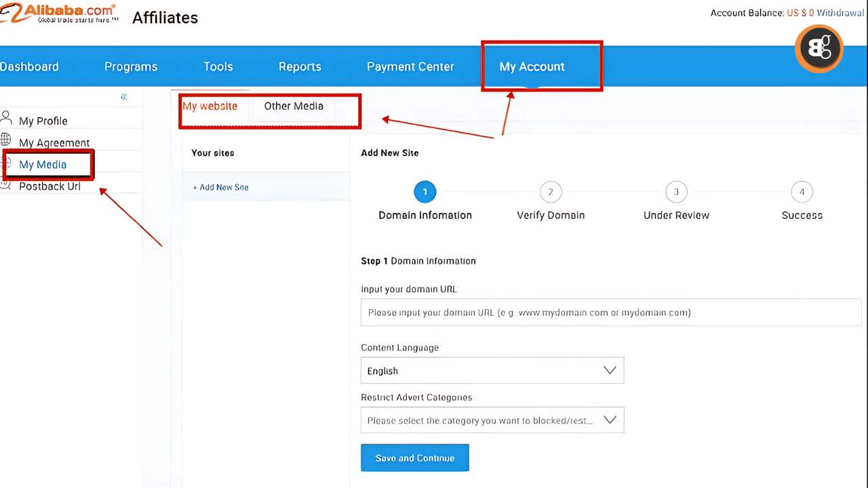The image size is (868, 488).
Task: Click step 2 Verify Domain circle
Action: [x=550, y=192]
